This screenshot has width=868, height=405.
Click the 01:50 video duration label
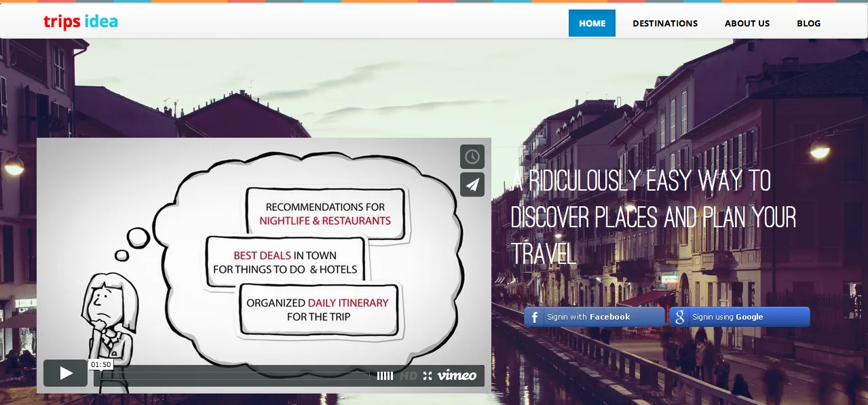(x=100, y=365)
